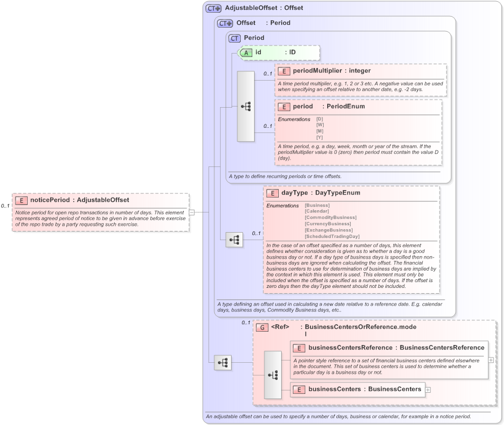Screen dimensions: 504x425
Task: Click the sequence compositor icon before <Ref> group
Action: tap(223, 363)
